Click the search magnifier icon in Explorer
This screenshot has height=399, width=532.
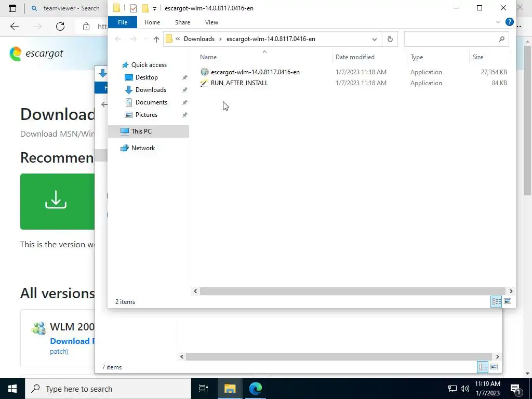(x=501, y=39)
